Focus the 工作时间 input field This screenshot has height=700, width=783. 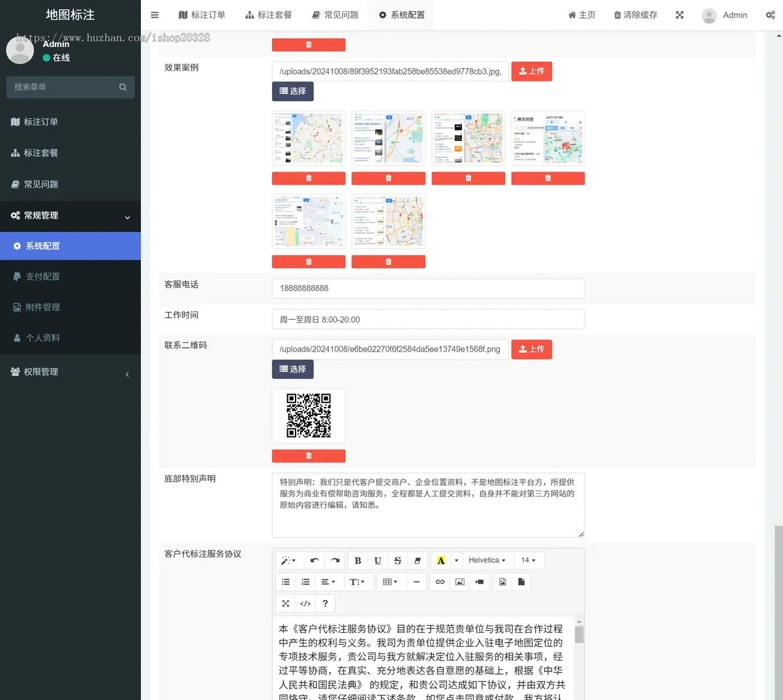pos(428,320)
